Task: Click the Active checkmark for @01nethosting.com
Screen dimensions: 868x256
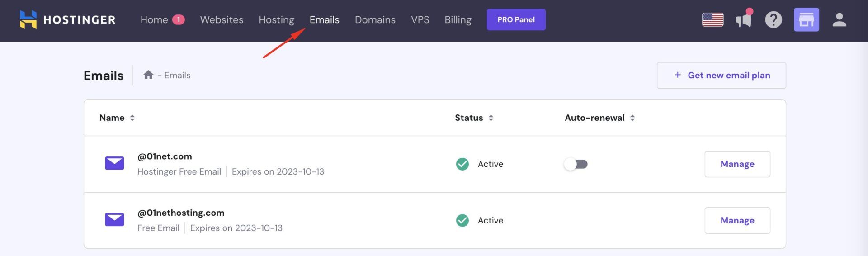Action: pyautogui.click(x=462, y=220)
